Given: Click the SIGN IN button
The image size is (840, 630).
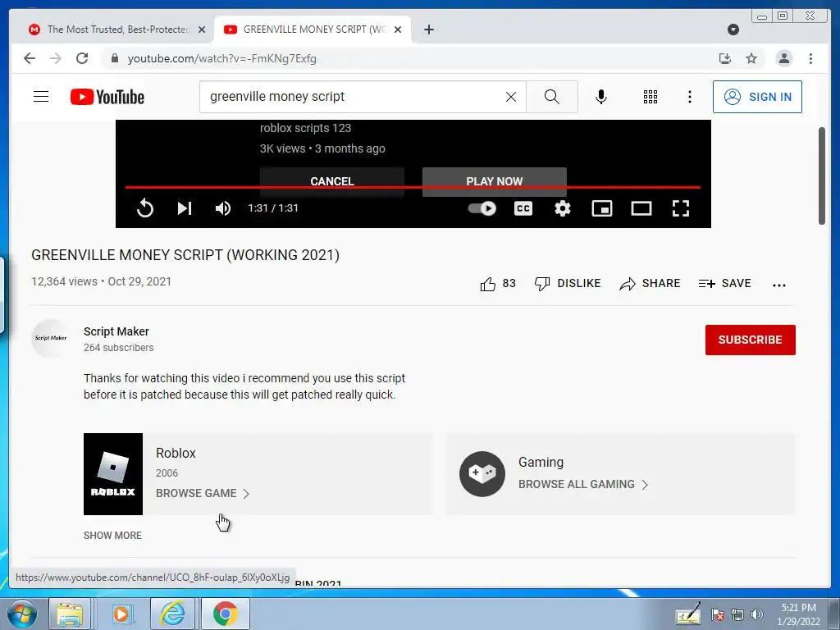Looking at the screenshot, I should click(757, 97).
